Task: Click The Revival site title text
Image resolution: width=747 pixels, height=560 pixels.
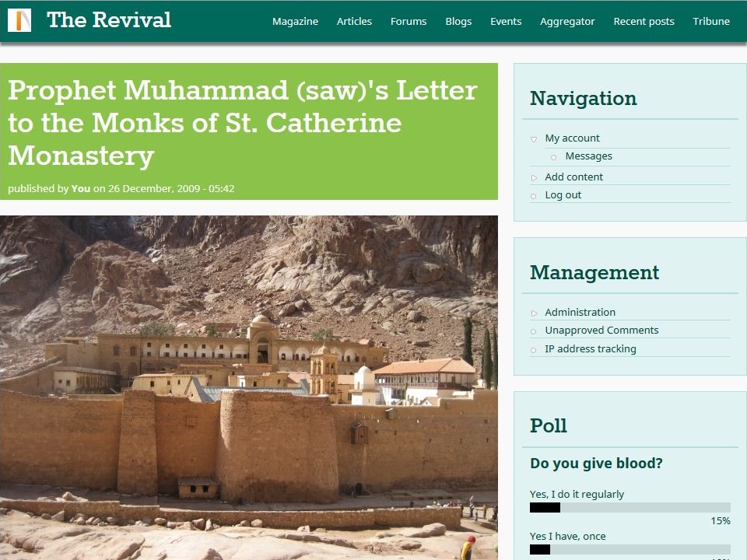Action: coord(109,20)
